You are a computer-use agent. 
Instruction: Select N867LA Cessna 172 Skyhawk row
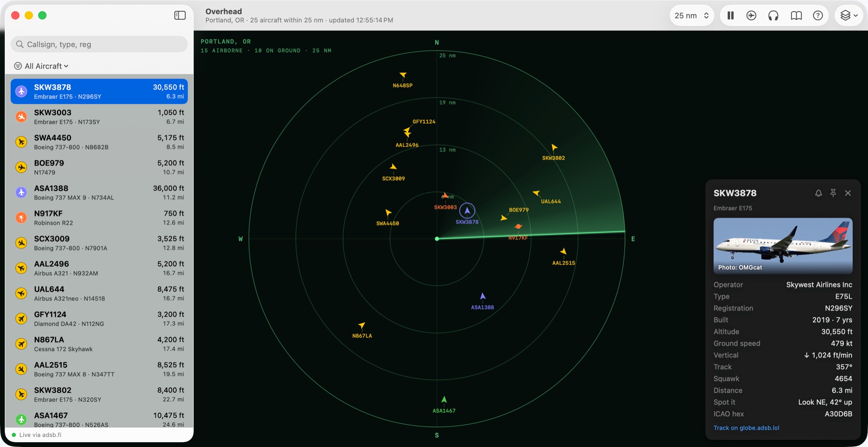click(99, 344)
